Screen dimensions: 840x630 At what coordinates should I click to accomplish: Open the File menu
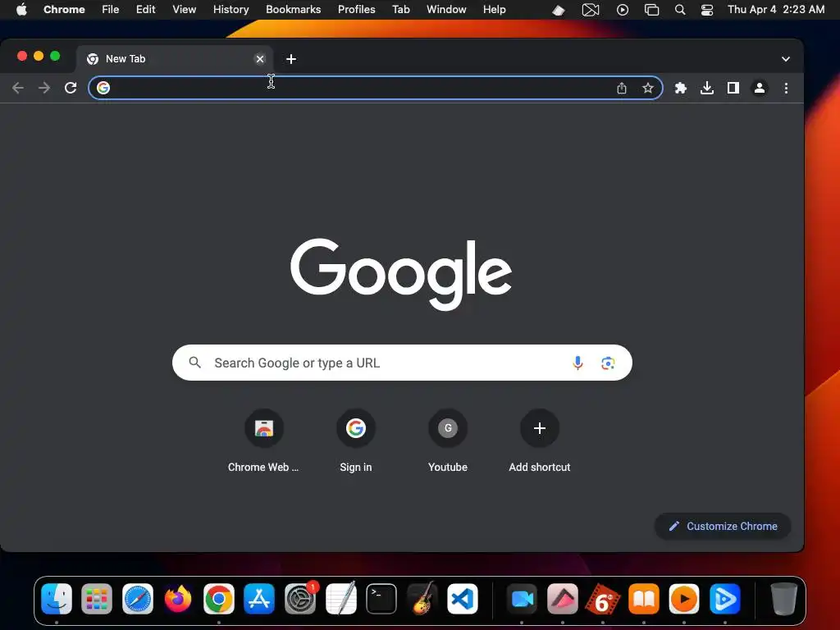click(111, 10)
